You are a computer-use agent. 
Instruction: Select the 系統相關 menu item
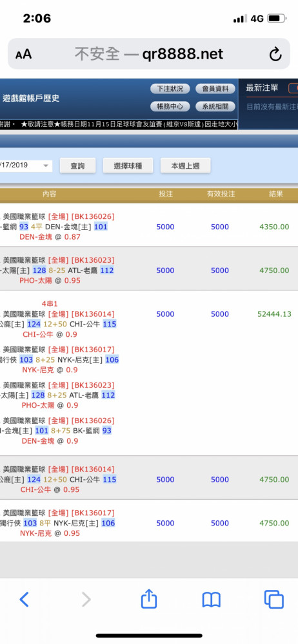coord(215,106)
